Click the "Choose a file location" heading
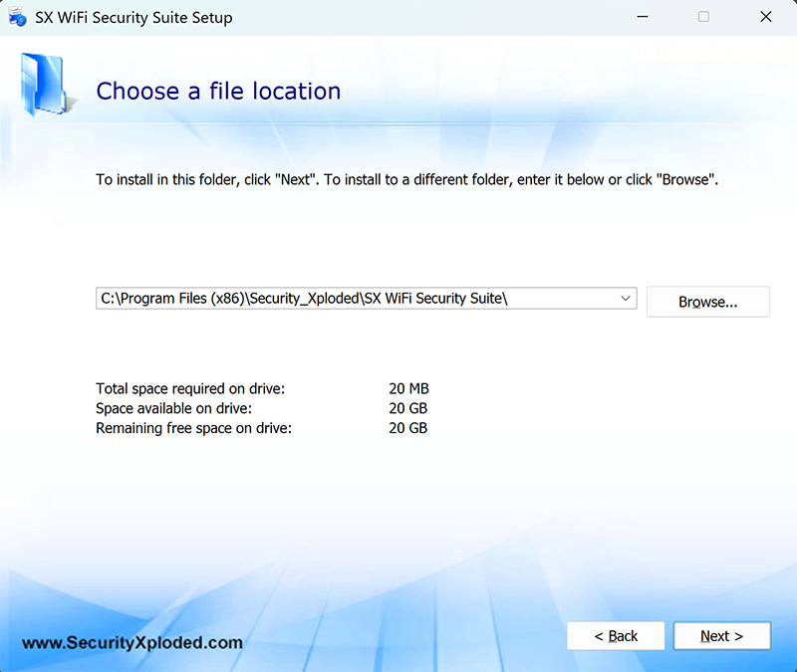 [218, 92]
